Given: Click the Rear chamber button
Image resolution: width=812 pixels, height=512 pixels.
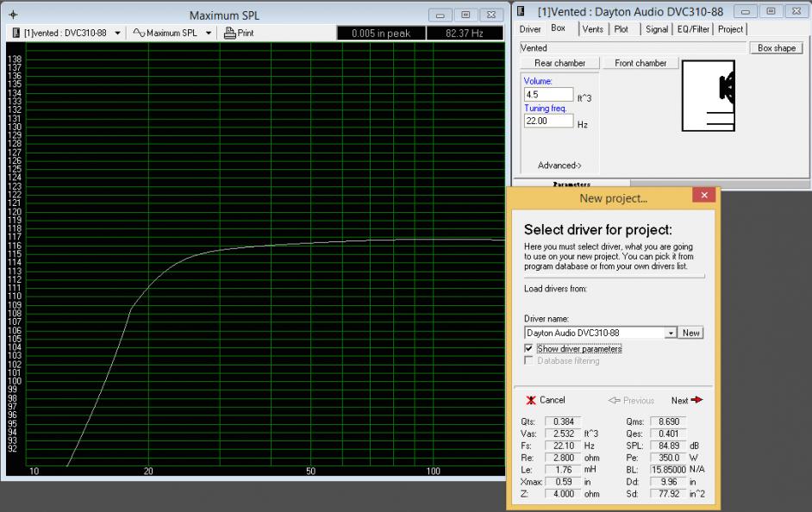Looking at the screenshot, I should pos(559,63).
